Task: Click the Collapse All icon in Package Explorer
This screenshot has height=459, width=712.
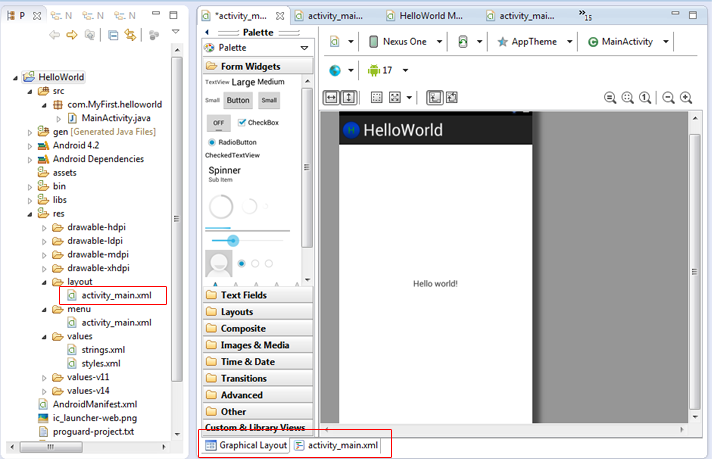Action: tap(113, 35)
